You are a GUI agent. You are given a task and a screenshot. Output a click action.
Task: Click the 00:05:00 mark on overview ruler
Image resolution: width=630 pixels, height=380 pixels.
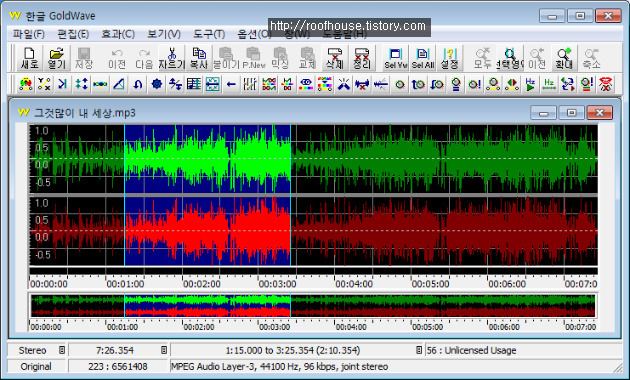tap(427, 327)
